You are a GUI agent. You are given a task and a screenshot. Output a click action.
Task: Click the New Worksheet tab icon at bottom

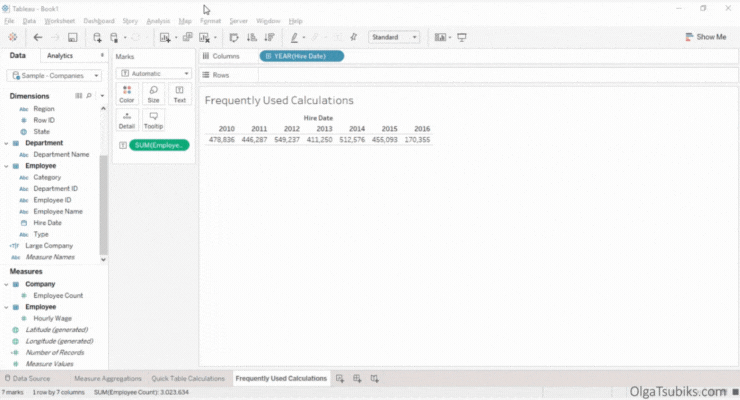pyautogui.click(x=340, y=378)
